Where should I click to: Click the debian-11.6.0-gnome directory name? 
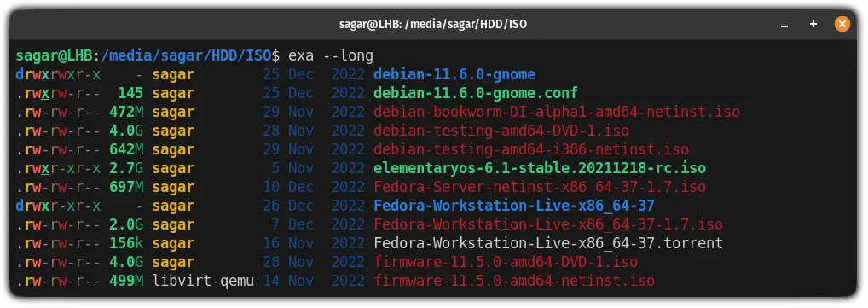tap(454, 75)
